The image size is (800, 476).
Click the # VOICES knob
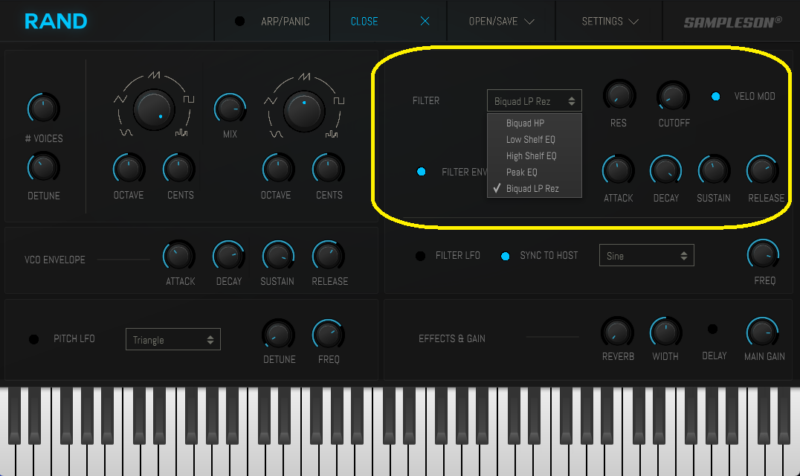[x=42, y=107]
